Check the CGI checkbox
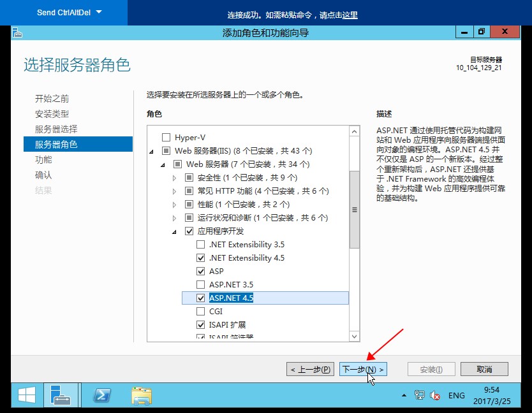The image size is (532, 413). point(200,311)
